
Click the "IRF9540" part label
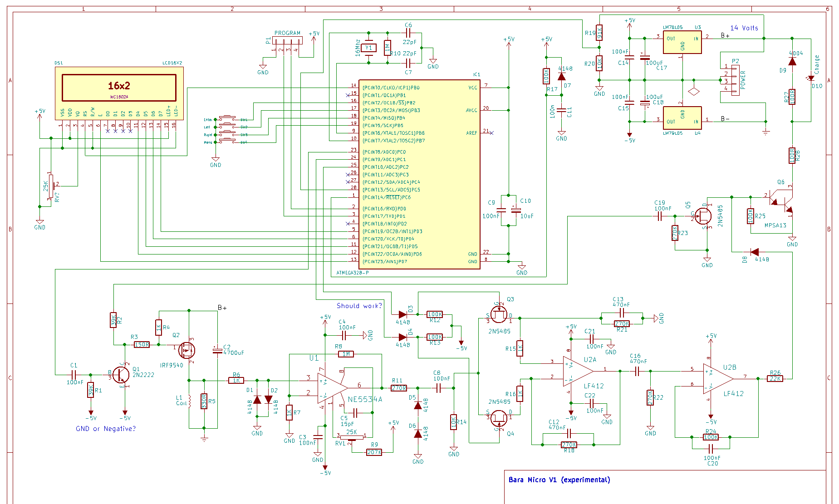coord(172,365)
